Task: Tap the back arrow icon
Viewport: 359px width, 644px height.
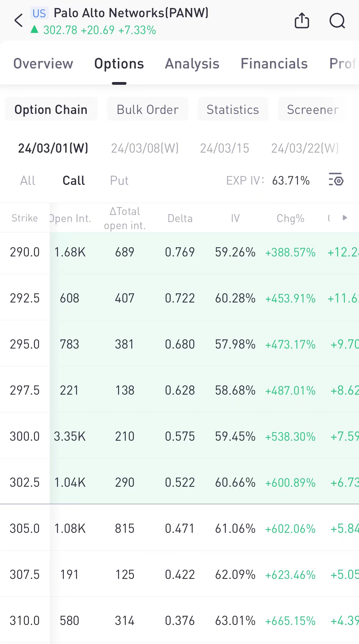Action: click(19, 21)
